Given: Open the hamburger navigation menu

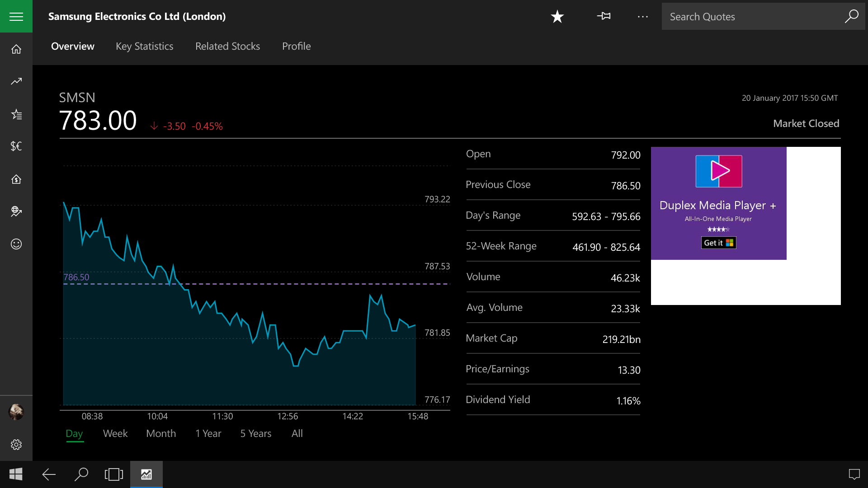Looking at the screenshot, I should [x=16, y=16].
